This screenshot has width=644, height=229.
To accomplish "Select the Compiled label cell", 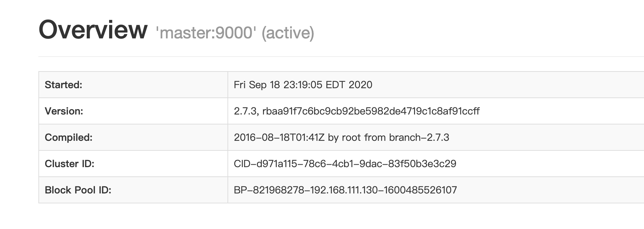I will [133, 137].
